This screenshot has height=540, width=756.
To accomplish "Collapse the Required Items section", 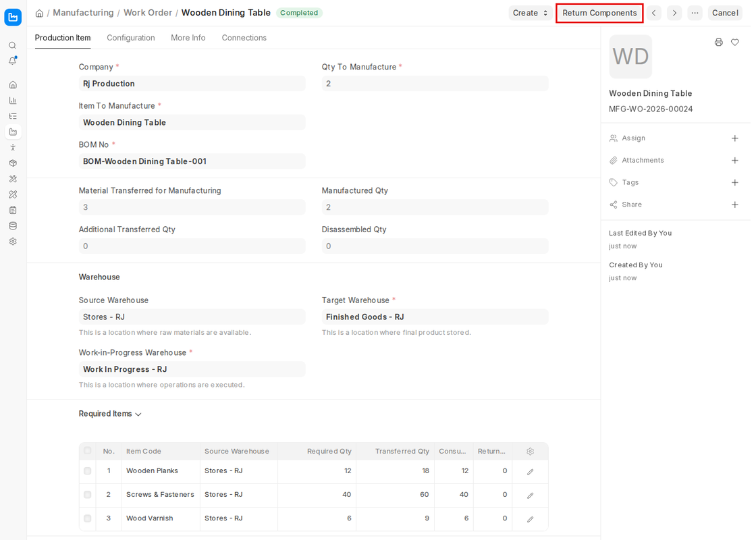I will point(110,414).
